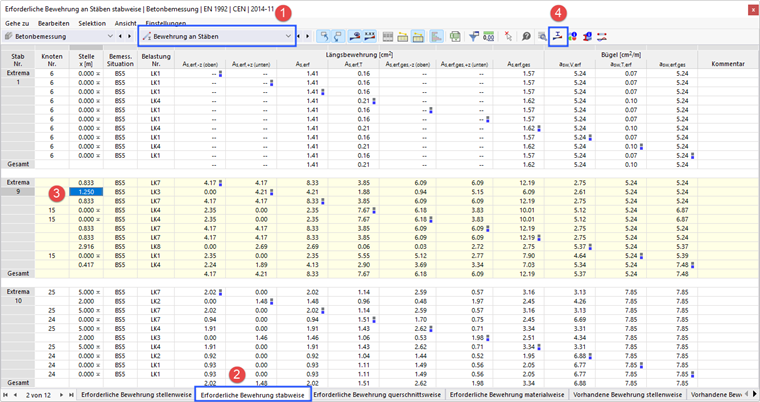The width and height of the screenshot is (760, 402).
Task: Toggle the result-values xxx toolbar icon
Action: 370,36
